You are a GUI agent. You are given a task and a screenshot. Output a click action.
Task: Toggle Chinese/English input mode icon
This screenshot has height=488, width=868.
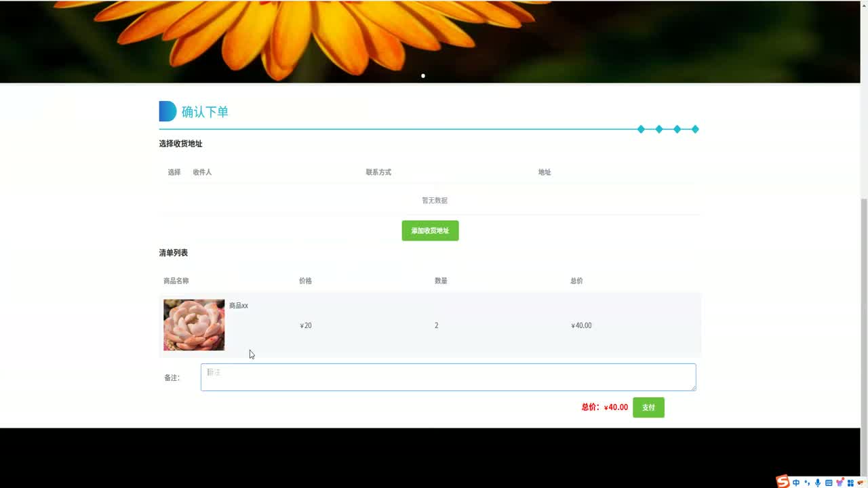tap(796, 483)
